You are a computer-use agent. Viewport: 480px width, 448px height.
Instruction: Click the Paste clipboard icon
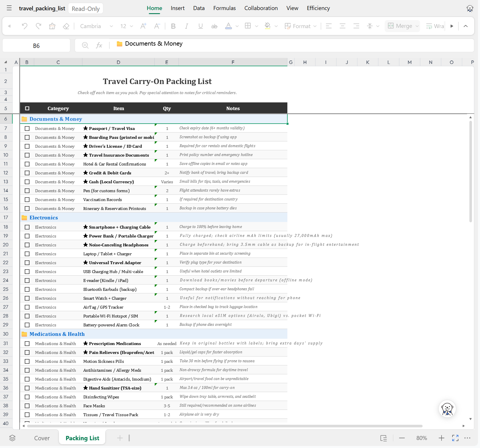coord(52,26)
